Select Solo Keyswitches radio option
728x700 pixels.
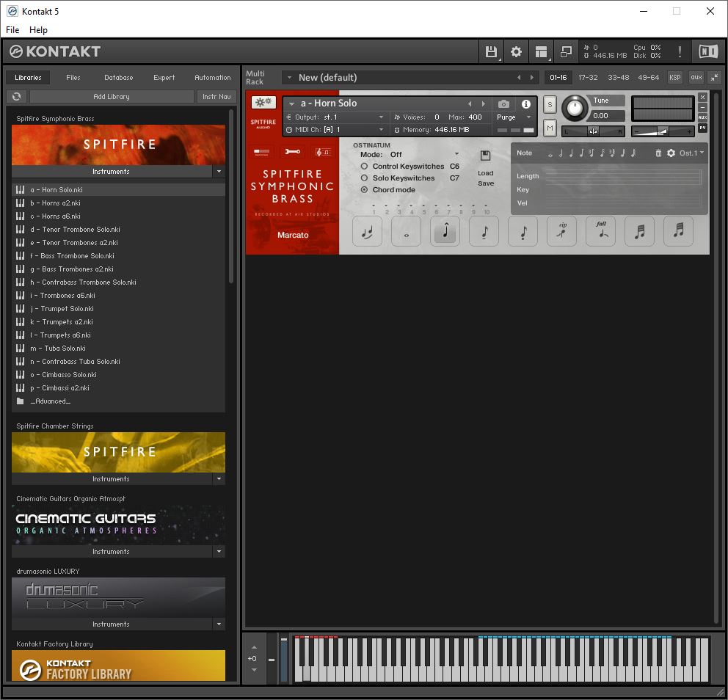click(x=364, y=178)
